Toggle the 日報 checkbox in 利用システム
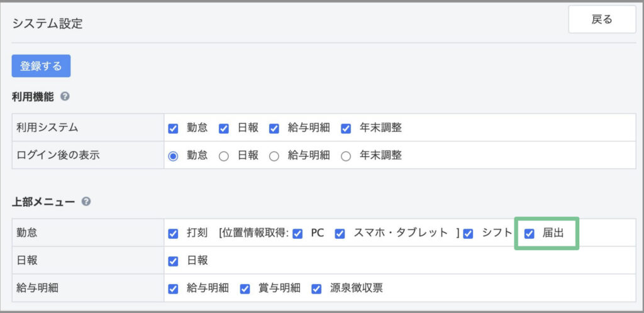Image resolution: width=644 pixels, height=313 pixels. (223, 129)
